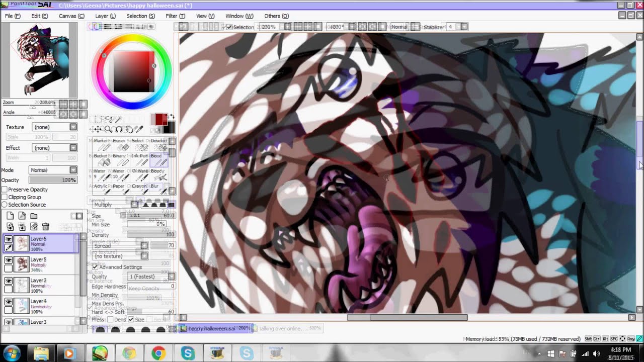The height and width of the screenshot is (362, 644).
Task: Hide Layer5 using its eye icon
Action: click(9, 260)
